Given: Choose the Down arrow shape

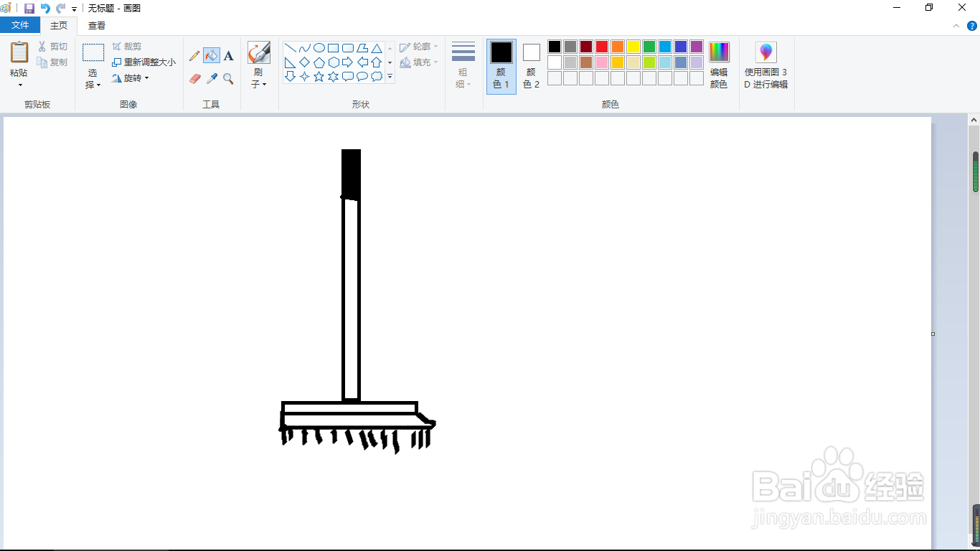Looking at the screenshot, I should pos(290,76).
